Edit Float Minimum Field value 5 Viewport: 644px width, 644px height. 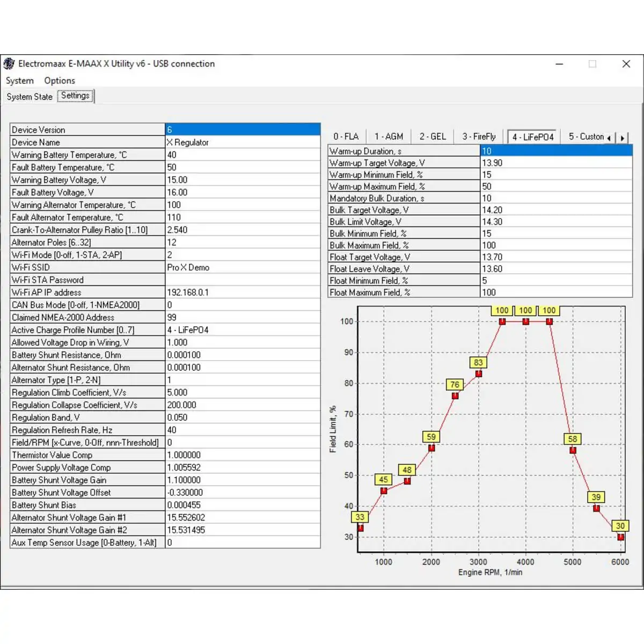click(x=556, y=281)
